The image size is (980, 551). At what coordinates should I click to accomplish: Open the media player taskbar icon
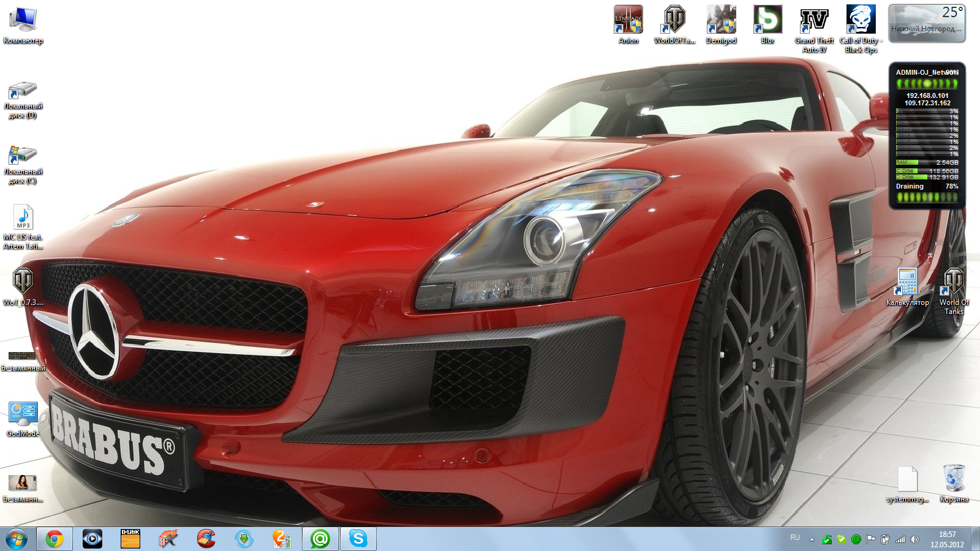pyautogui.click(x=92, y=539)
